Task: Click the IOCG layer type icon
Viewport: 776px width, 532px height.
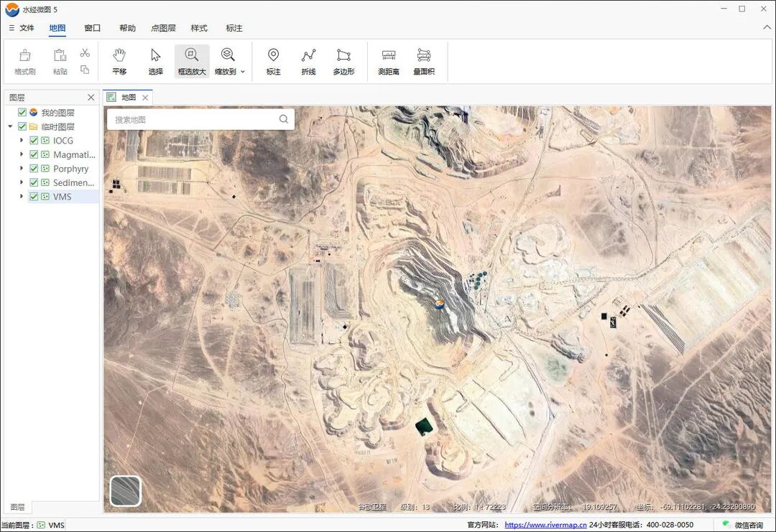Action: coord(45,141)
